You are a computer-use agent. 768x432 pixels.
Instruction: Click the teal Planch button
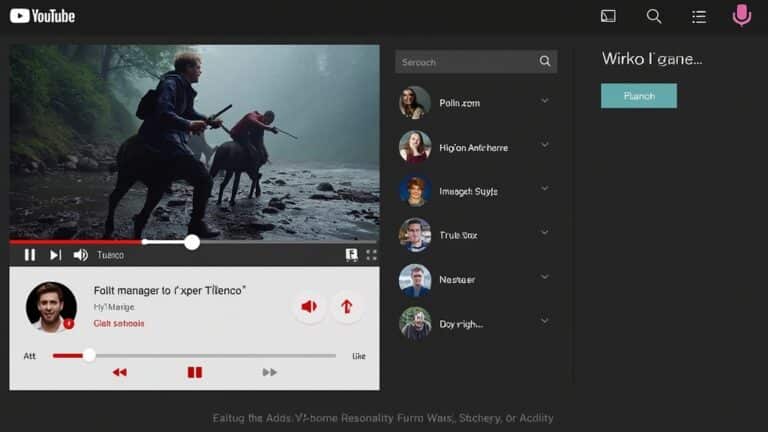639,96
